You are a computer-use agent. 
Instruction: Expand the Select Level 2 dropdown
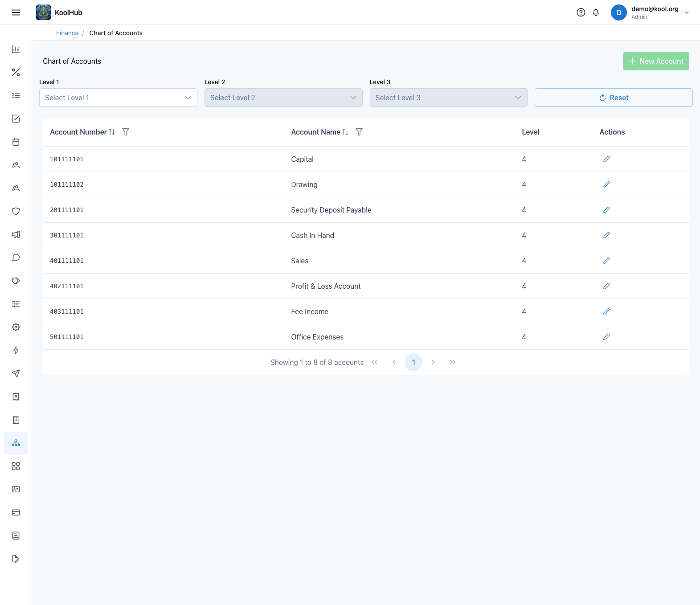[283, 98]
